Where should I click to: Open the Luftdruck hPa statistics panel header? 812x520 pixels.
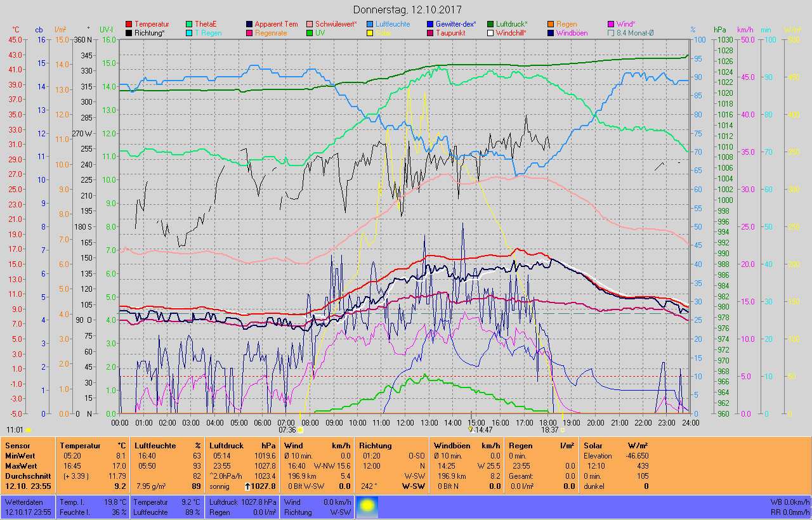click(242, 446)
